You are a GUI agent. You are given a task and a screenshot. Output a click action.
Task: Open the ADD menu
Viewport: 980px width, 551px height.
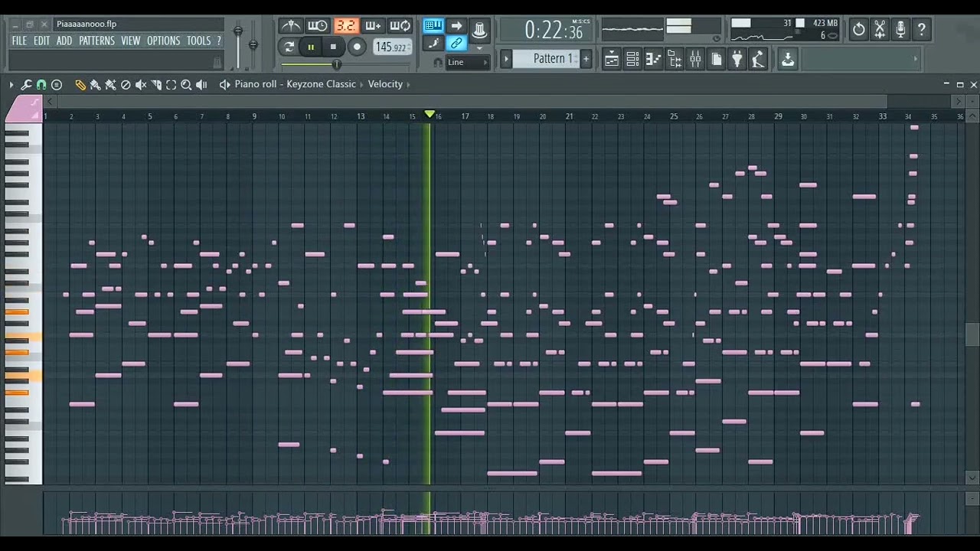64,41
